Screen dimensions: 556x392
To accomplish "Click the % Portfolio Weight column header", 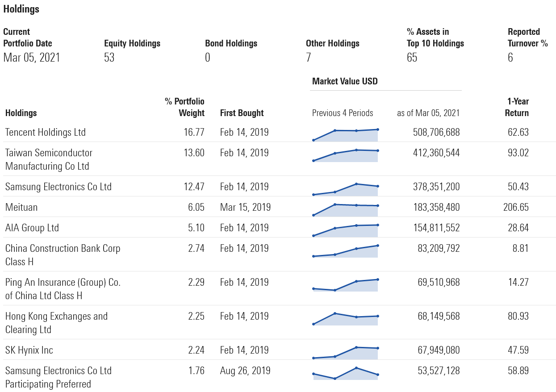I will click(184, 107).
